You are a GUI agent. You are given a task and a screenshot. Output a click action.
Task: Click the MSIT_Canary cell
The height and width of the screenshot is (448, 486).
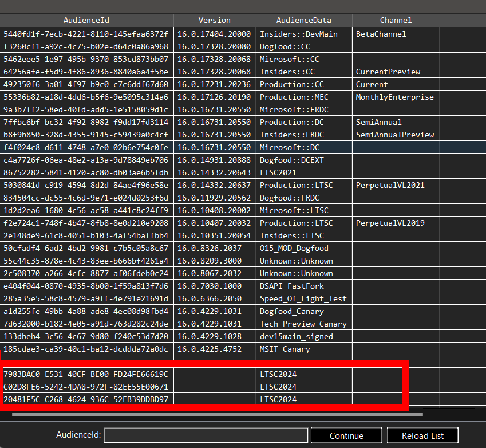(x=304, y=349)
